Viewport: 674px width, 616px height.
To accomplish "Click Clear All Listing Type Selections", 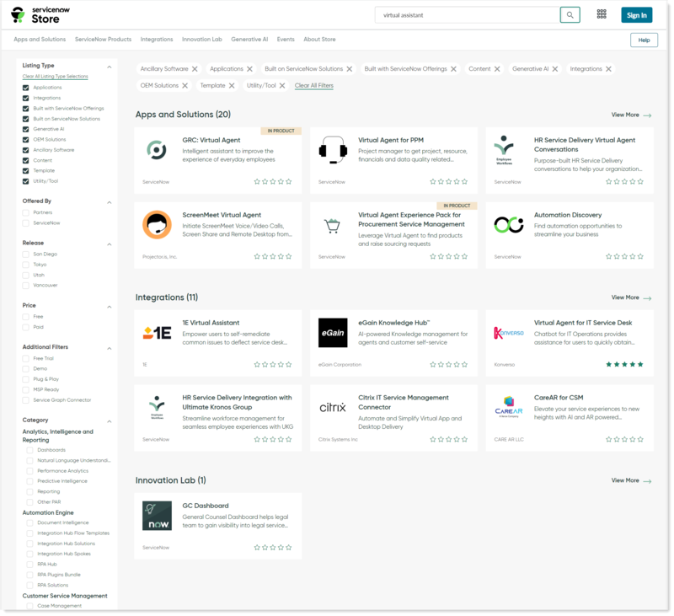I will pos(55,77).
